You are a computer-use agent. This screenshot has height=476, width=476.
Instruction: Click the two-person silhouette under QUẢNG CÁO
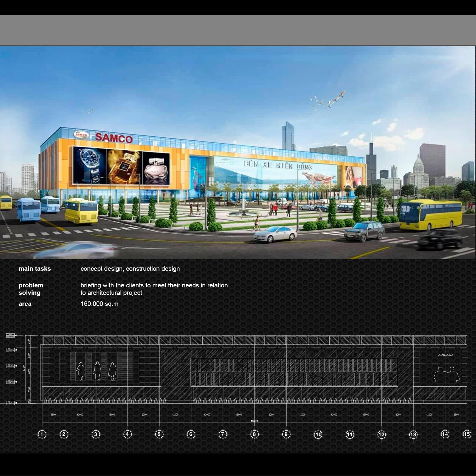447,375
